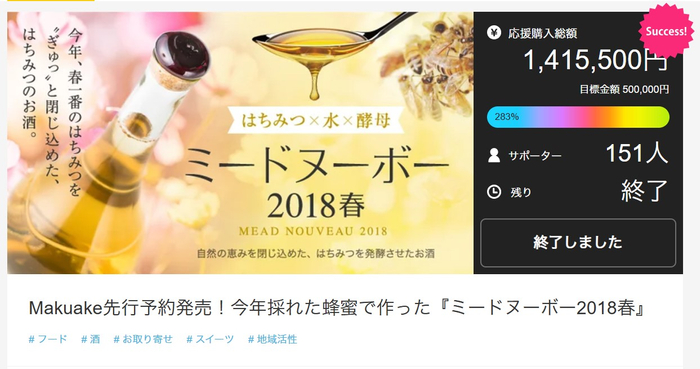Click the はちみつ×水×酵母 ribbon banner
700x369 pixels.
316,120
